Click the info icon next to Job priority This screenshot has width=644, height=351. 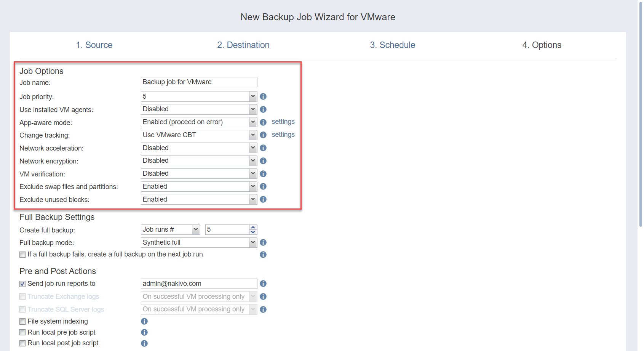point(263,97)
